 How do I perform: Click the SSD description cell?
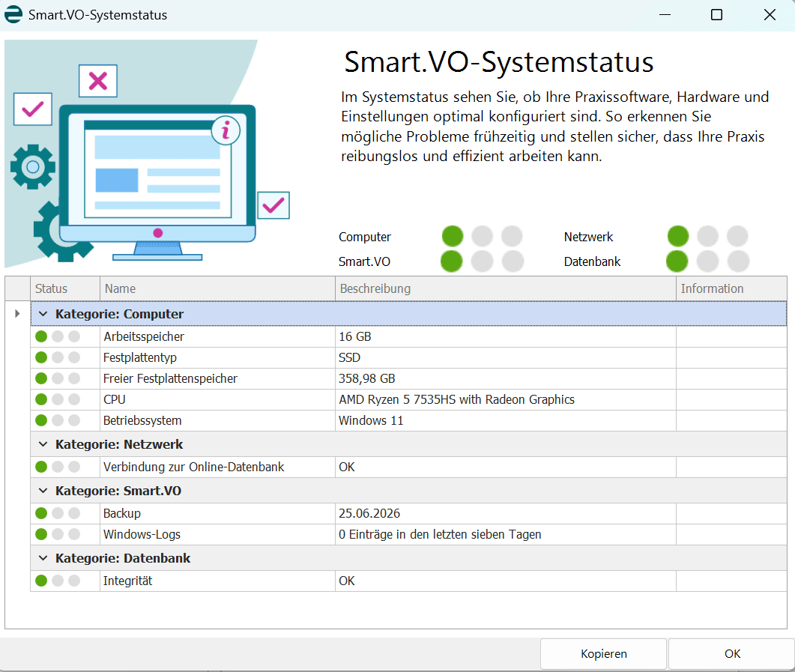[506, 357]
